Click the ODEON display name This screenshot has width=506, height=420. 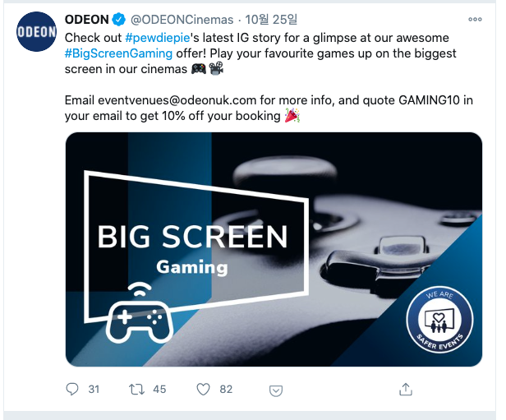[x=87, y=20]
